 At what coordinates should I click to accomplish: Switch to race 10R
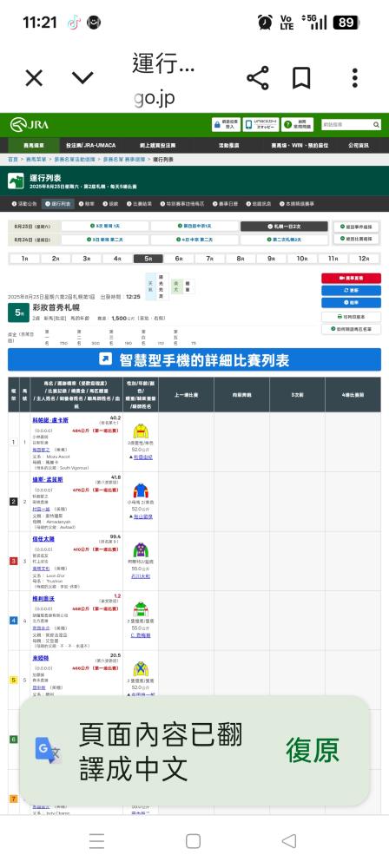[x=302, y=259]
